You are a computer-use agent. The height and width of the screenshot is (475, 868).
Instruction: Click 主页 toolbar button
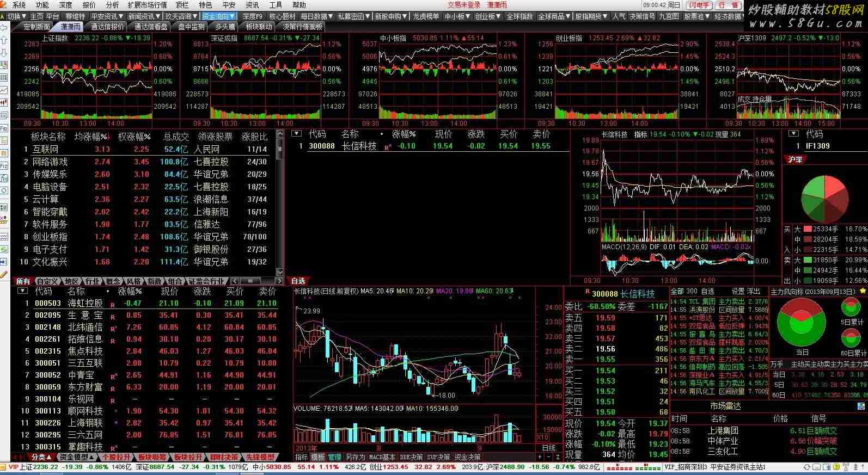[x=36, y=16]
